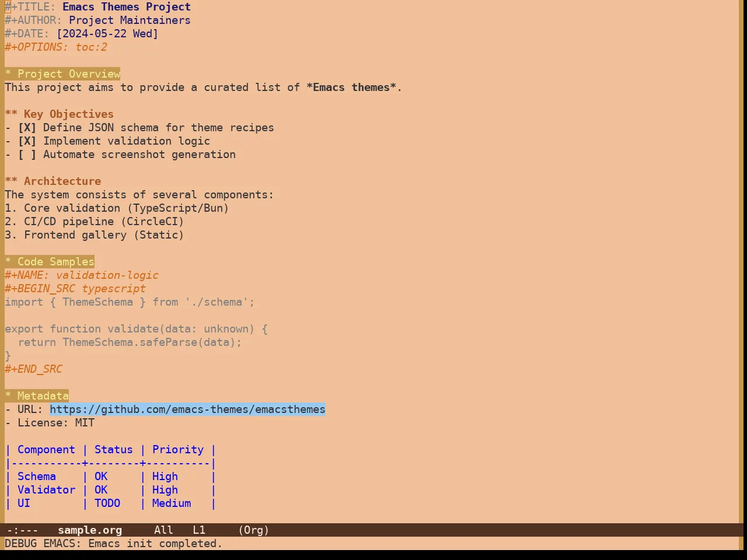Viewport: 747px width, 560px height.
Task: Collapse the 'Code Samples' heading
Action: point(50,262)
